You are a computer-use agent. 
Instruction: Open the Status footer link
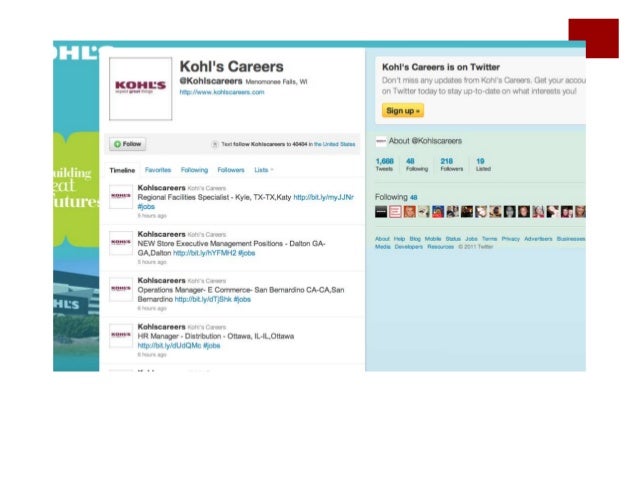click(453, 239)
